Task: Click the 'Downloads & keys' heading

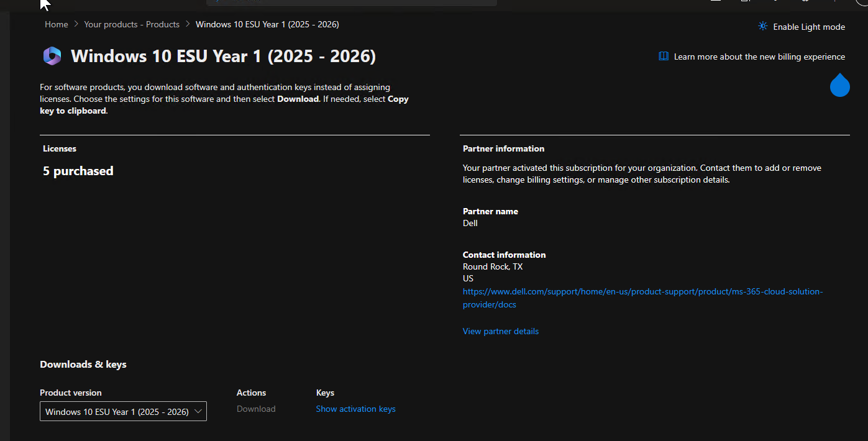Action: (x=83, y=365)
